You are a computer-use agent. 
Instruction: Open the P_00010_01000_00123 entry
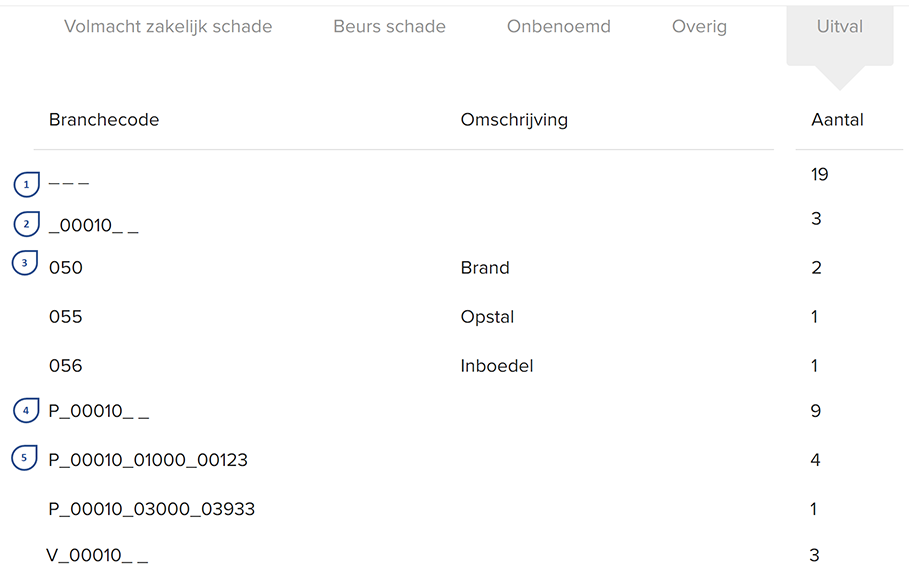[148, 460]
